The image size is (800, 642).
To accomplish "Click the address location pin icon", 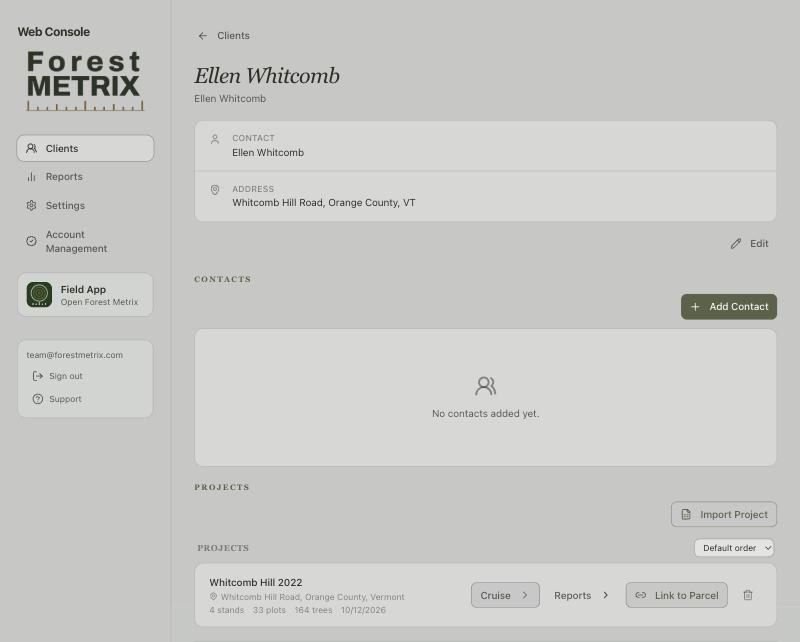I will tap(215, 190).
